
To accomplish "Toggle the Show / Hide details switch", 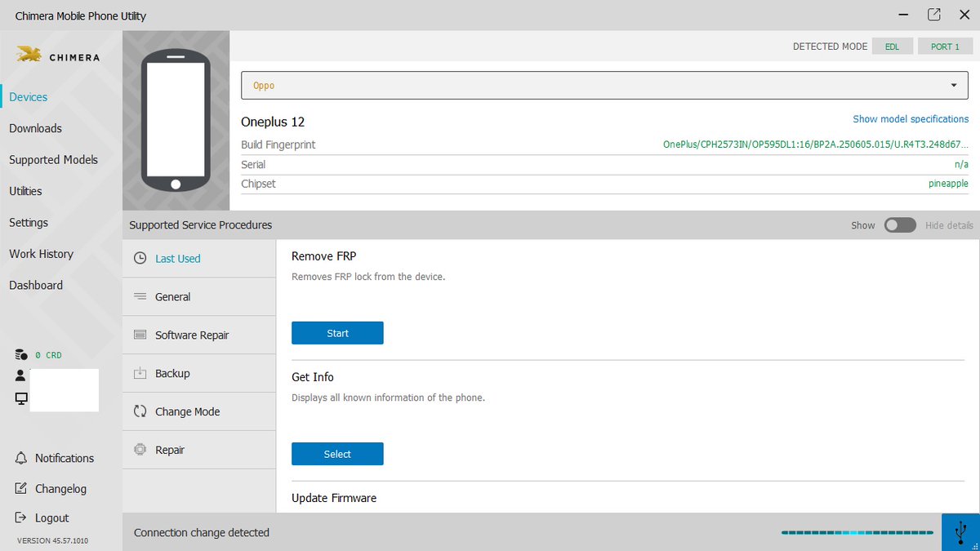I will click(900, 225).
